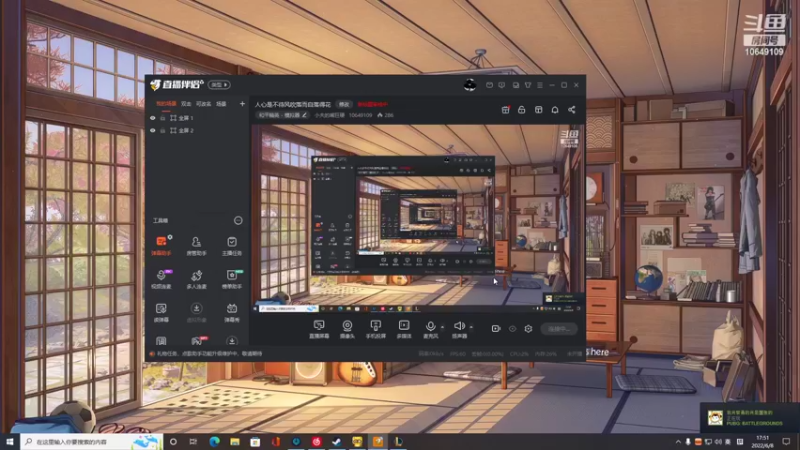Open the screen-frame tool left of download tool
Screen dimensions: 800x450
pyautogui.click(x=161, y=312)
